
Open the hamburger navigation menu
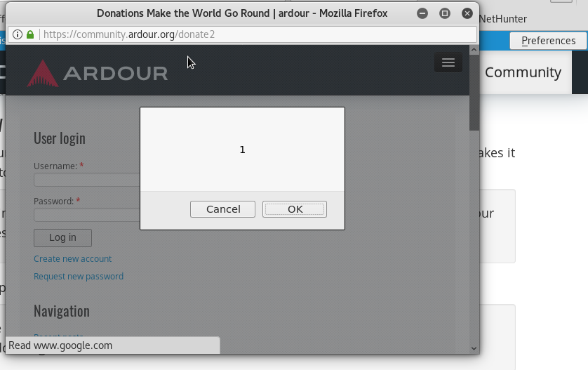[448, 63]
